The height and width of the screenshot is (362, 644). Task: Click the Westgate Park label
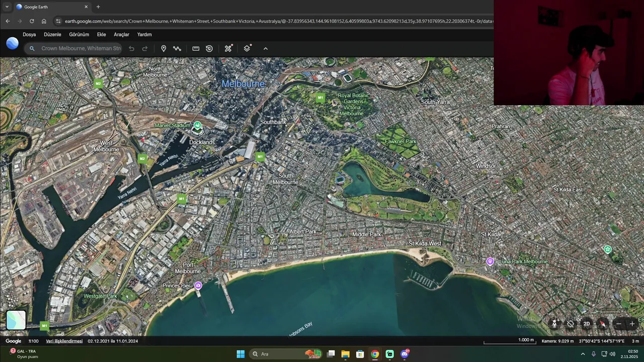coord(100,296)
